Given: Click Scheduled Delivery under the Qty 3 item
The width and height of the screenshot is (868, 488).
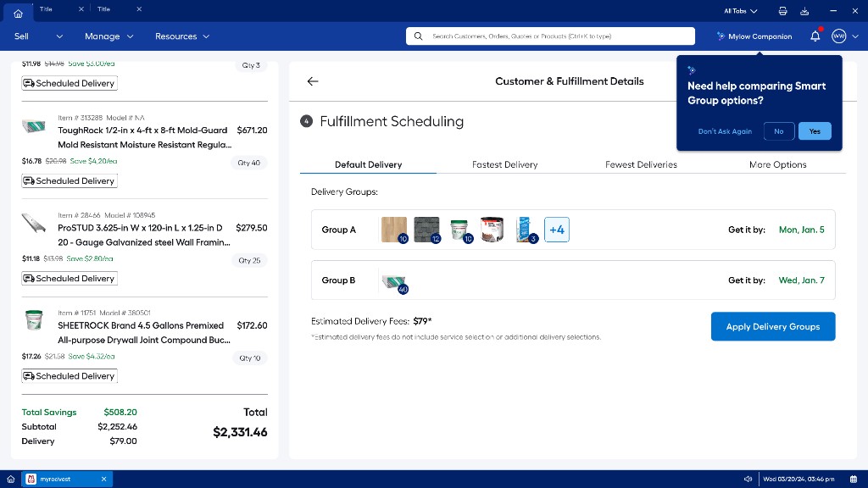Looking at the screenshot, I should click(x=70, y=83).
